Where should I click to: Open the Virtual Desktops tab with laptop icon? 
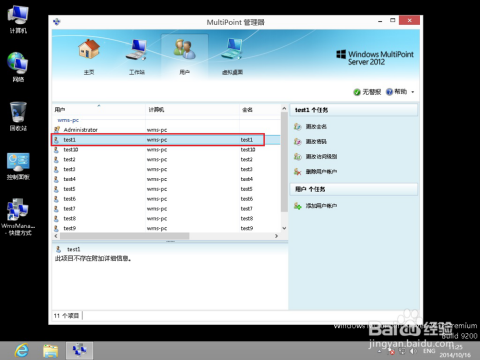(232, 57)
